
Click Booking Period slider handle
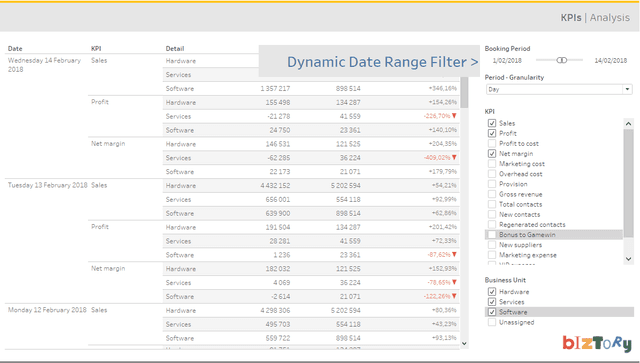point(562,60)
